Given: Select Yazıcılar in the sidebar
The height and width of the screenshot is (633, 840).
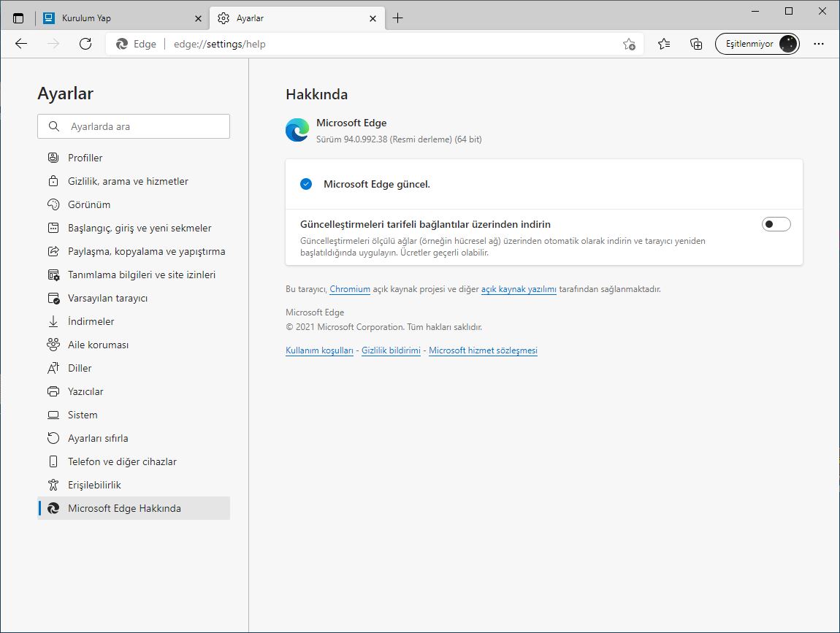Looking at the screenshot, I should pos(85,391).
